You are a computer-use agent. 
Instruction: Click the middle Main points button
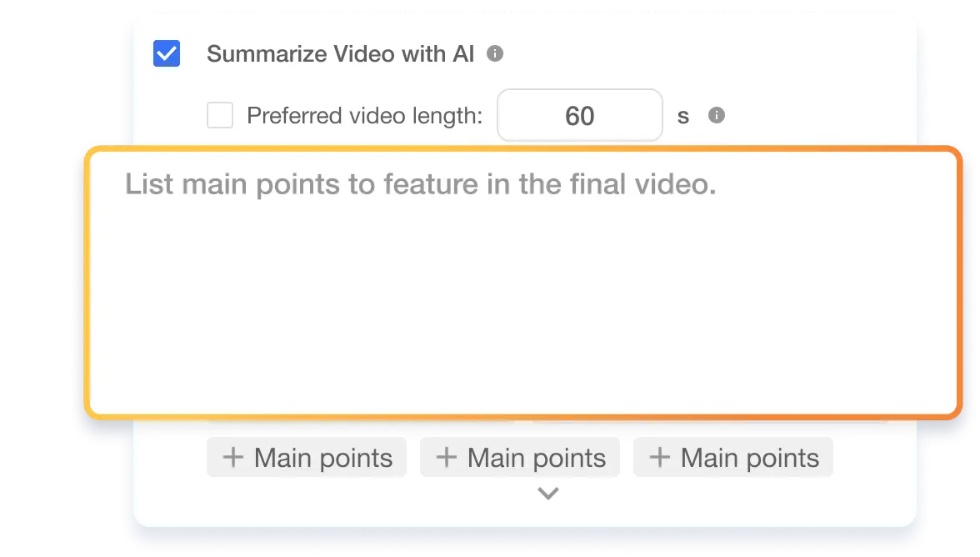coord(519,457)
